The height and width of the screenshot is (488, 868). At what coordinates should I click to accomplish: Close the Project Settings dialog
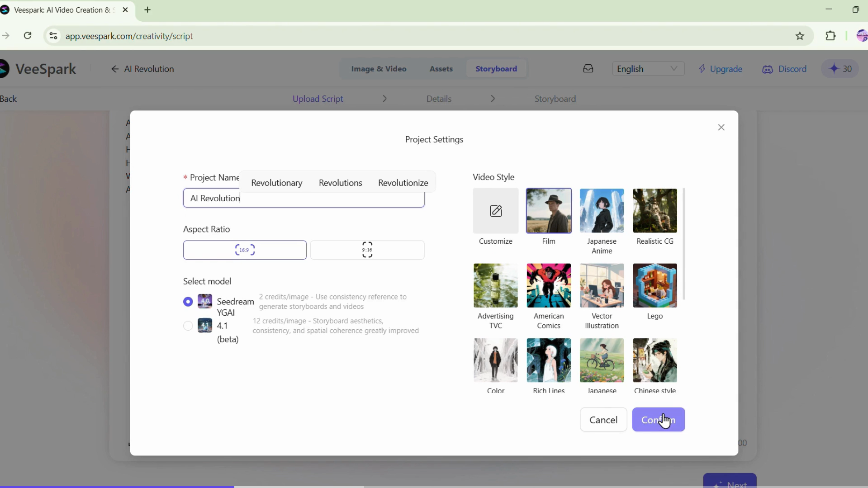click(721, 128)
